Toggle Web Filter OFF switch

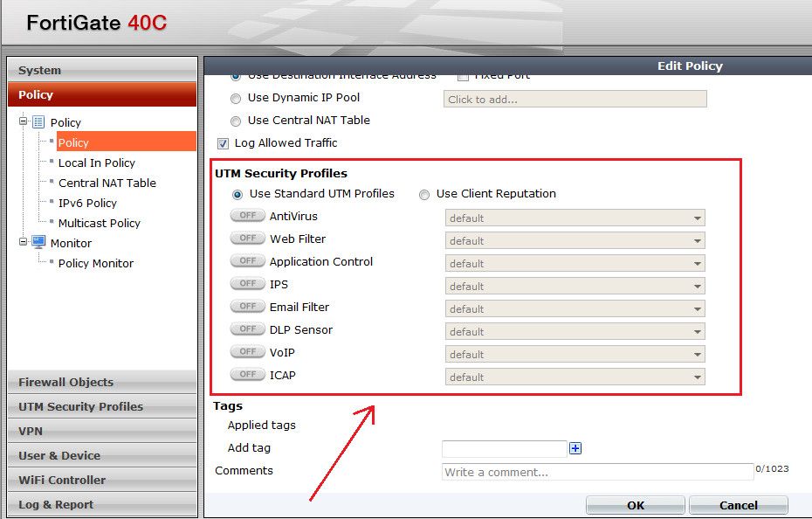pyautogui.click(x=248, y=238)
